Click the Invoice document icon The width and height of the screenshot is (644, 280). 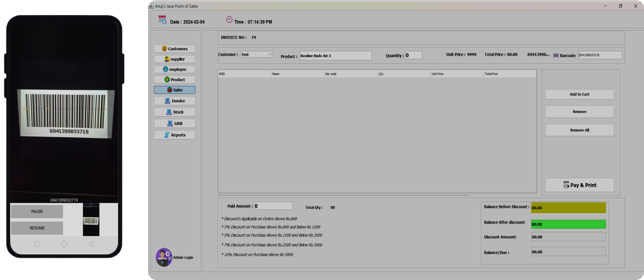click(x=167, y=101)
